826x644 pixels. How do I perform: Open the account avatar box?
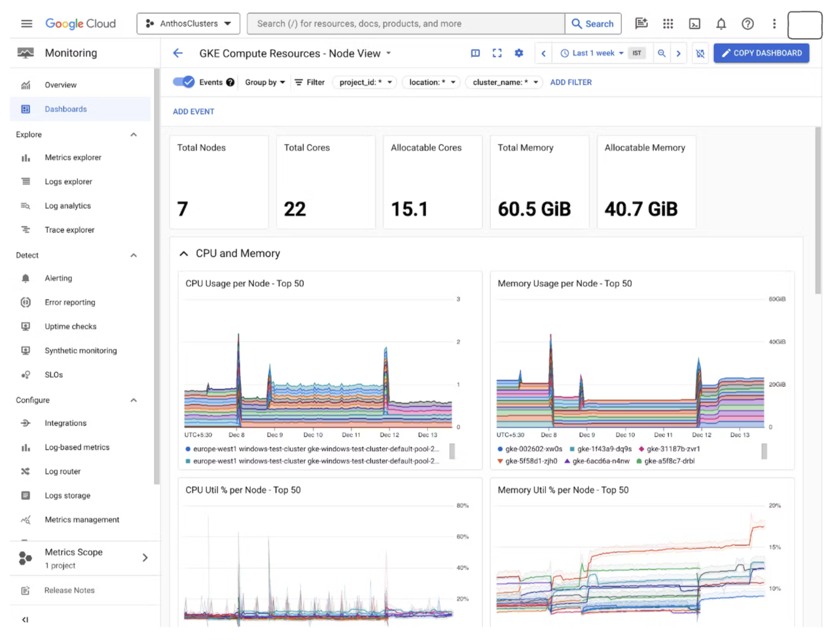point(804,25)
